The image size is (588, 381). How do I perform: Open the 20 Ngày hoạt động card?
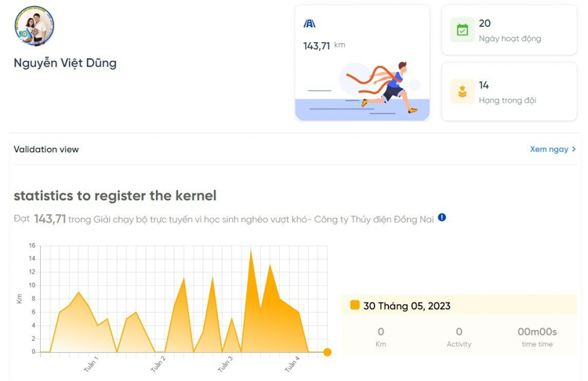[x=509, y=30]
